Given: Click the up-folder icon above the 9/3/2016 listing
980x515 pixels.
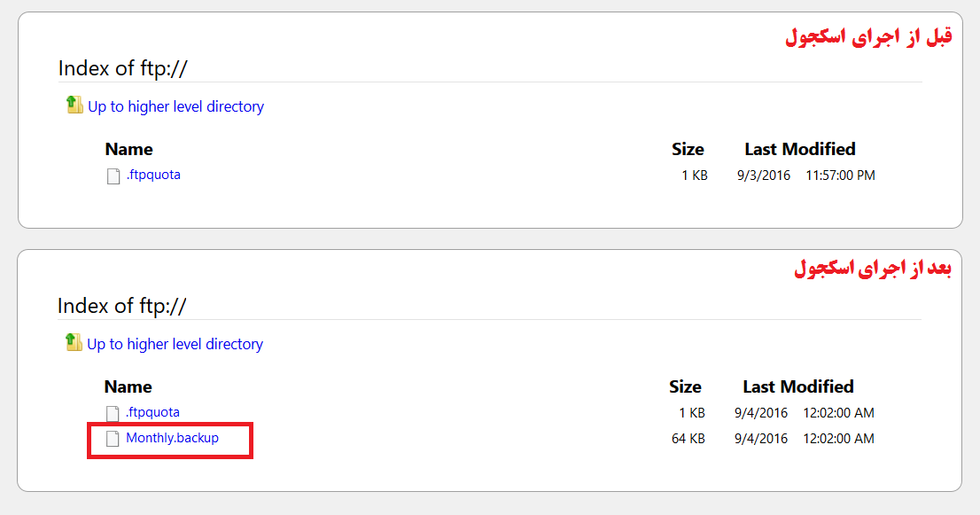Looking at the screenshot, I should 74,105.
